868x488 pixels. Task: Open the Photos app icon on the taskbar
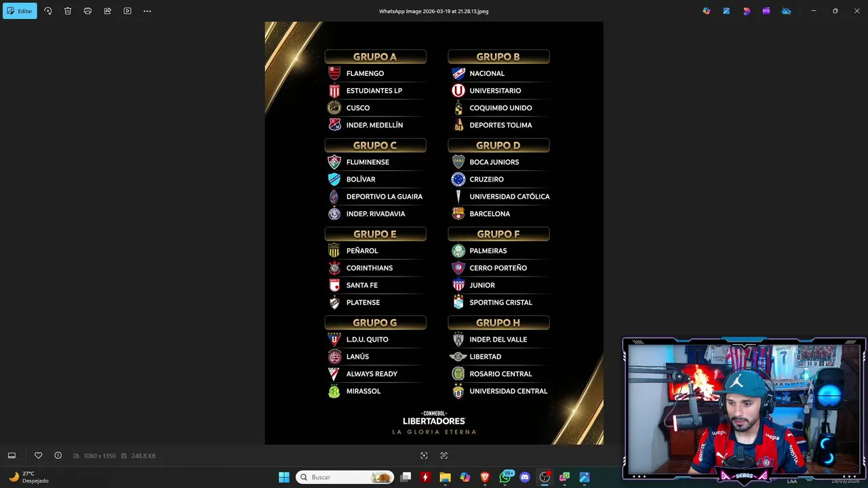[x=585, y=477]
